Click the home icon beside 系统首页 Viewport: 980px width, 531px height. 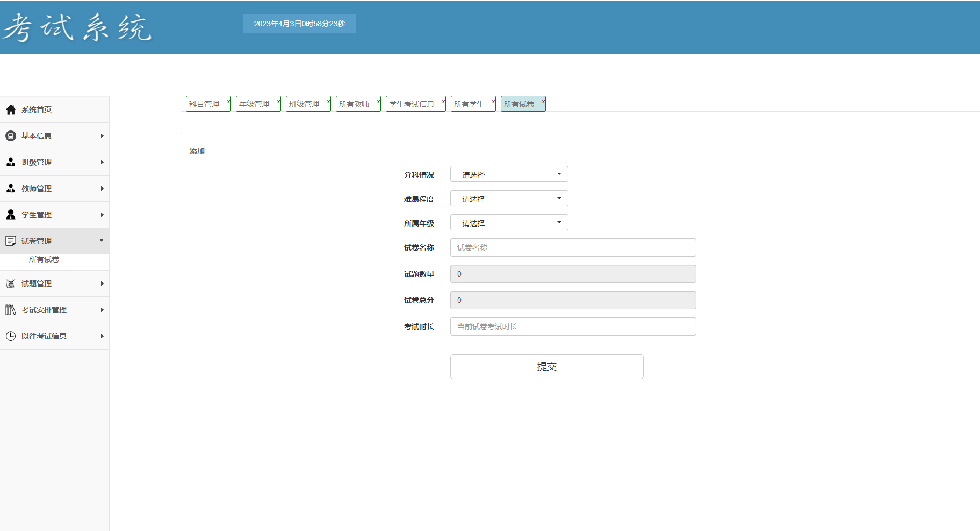pos(11,110)
